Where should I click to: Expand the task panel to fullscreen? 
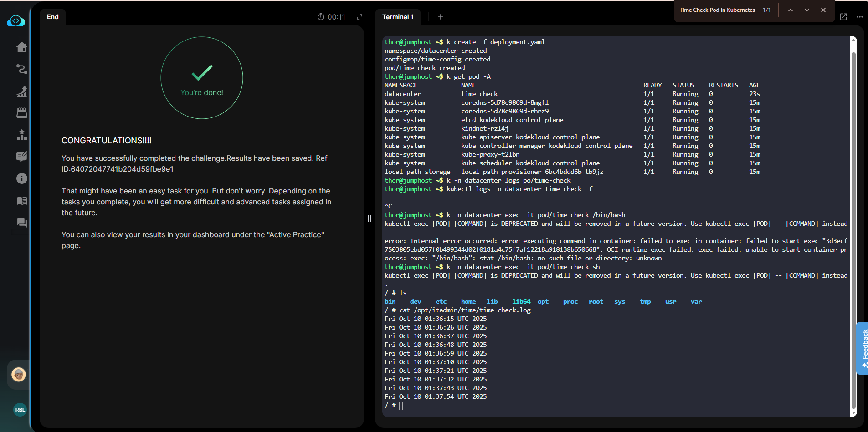[360, 17]
